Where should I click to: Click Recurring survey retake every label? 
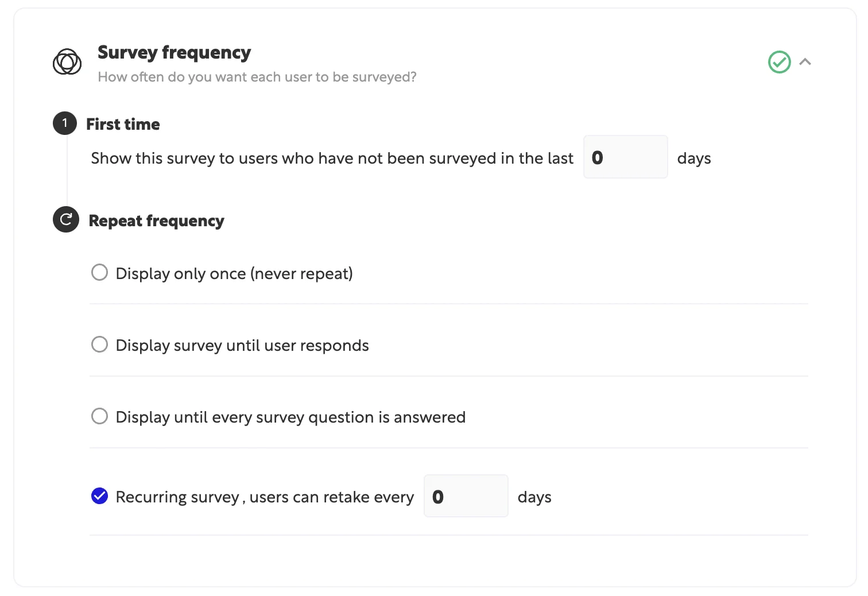coord(265,497)
